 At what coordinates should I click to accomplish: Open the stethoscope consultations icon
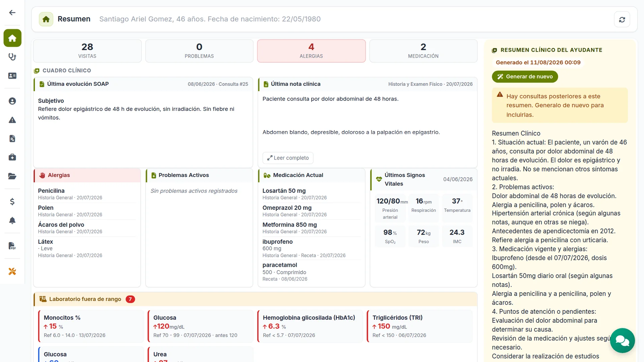[12, 57]
